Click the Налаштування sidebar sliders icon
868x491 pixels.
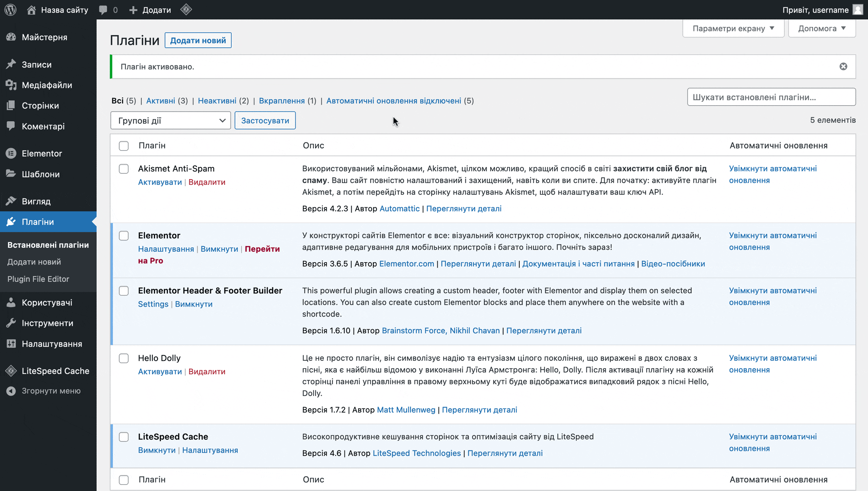[11, 344]
